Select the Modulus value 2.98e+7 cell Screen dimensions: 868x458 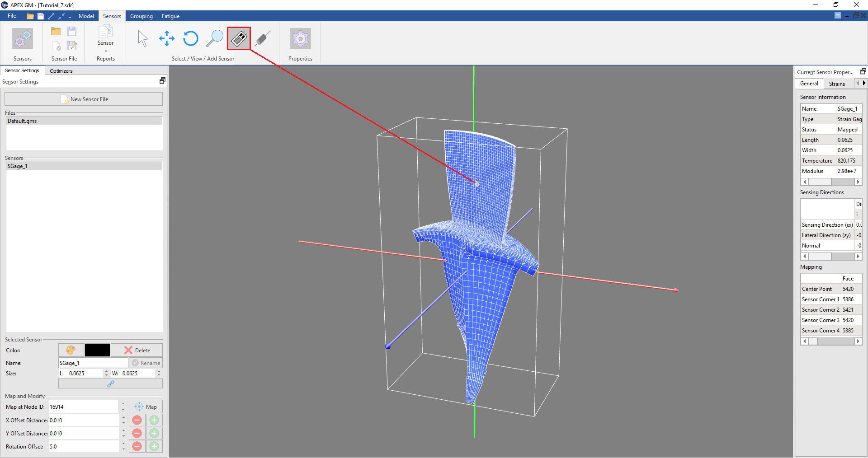[x=849, y=171]
